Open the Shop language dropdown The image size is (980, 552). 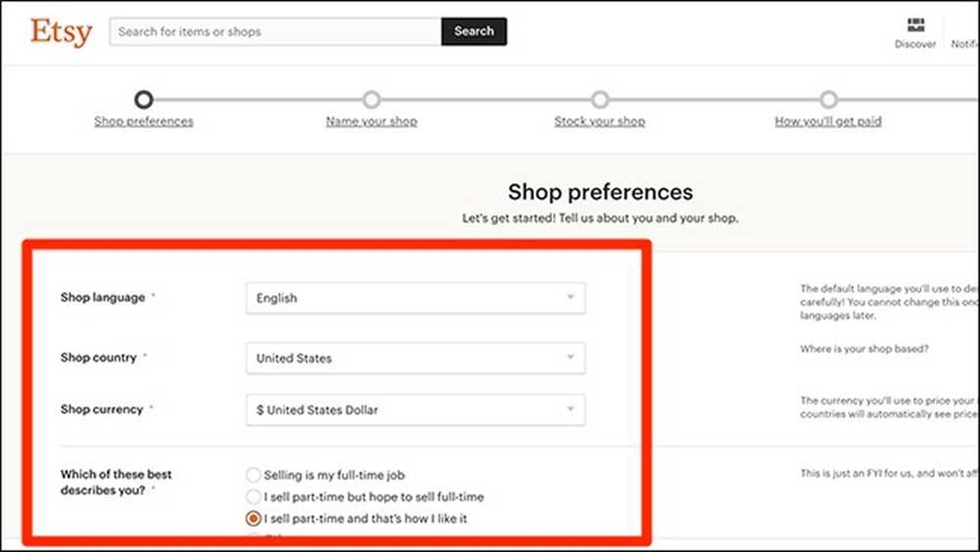[x=415, y=298]
